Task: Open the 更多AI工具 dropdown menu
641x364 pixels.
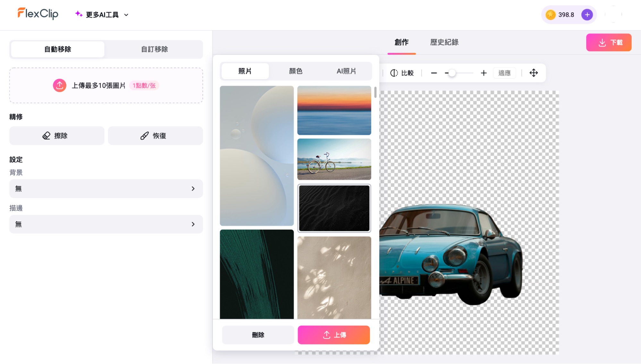Action: (102, 15)
